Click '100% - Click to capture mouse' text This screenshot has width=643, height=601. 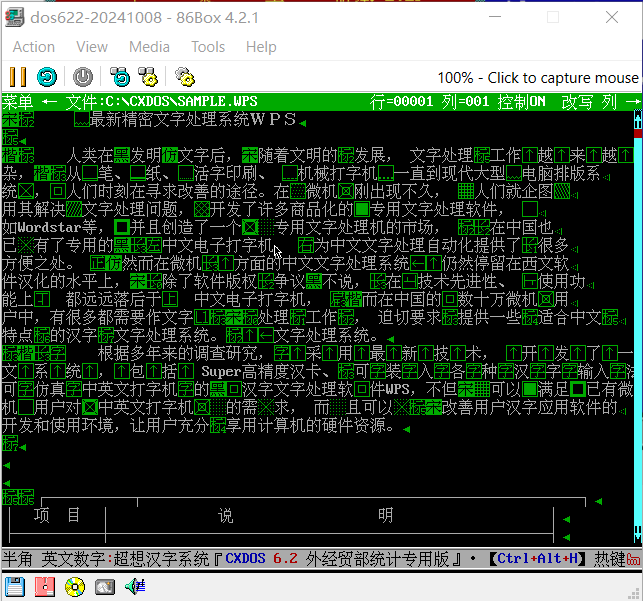click(x=538, y=77)
